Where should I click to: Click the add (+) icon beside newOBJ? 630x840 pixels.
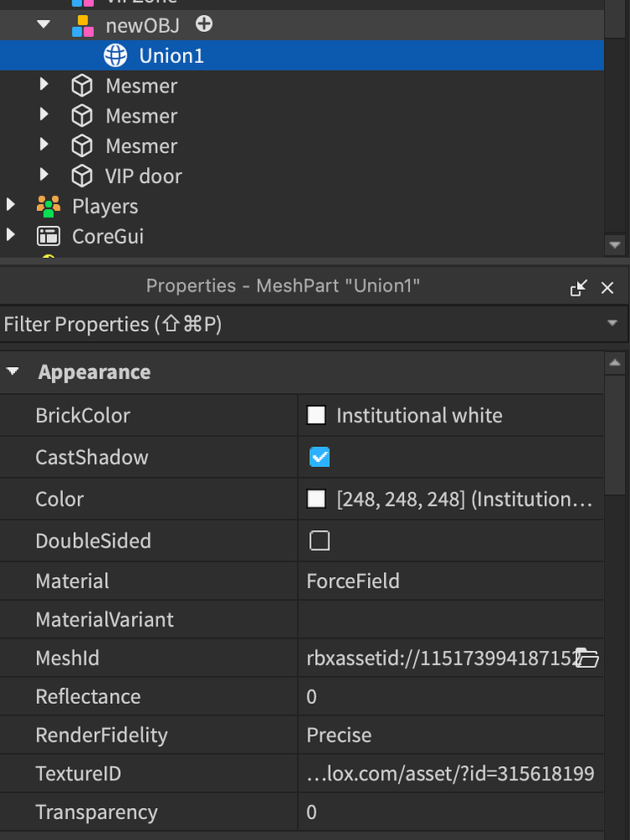point(203,24)
